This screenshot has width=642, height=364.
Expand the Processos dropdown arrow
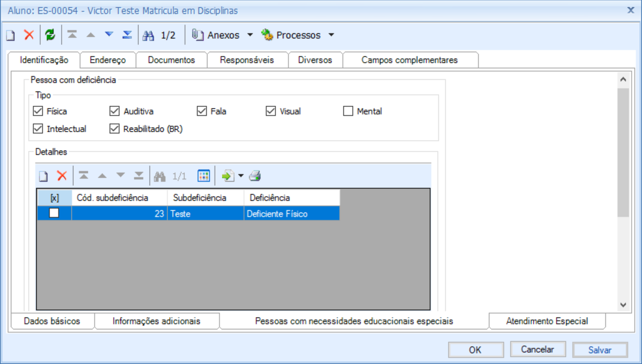tap(331, 35)
